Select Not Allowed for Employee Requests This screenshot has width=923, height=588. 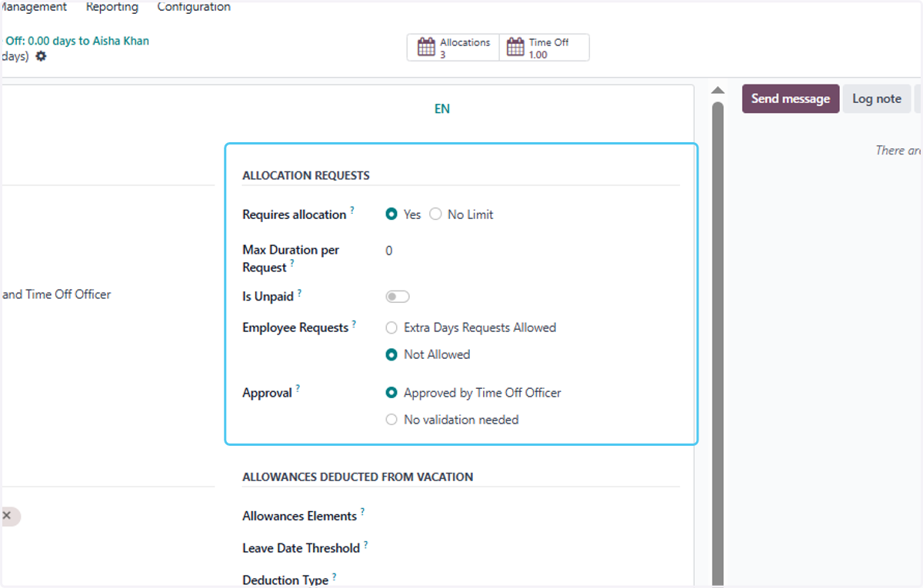pyautogui.click(x=392, y=354)
